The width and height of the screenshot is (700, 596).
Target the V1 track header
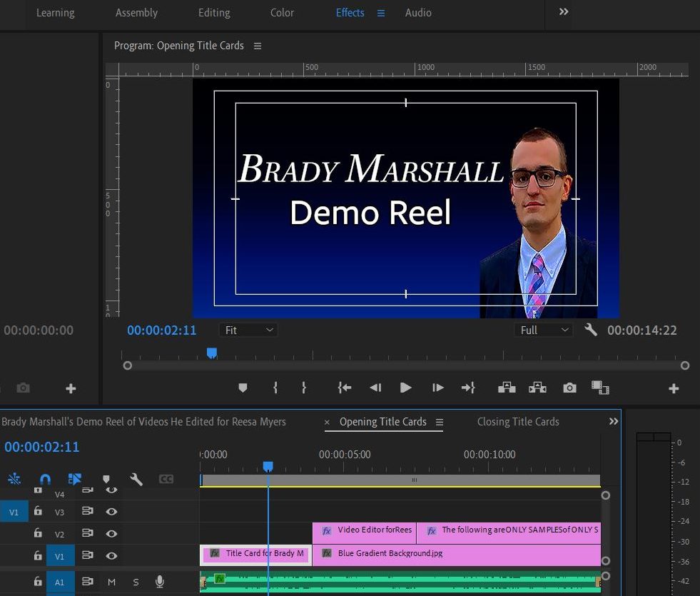[60, 556]
